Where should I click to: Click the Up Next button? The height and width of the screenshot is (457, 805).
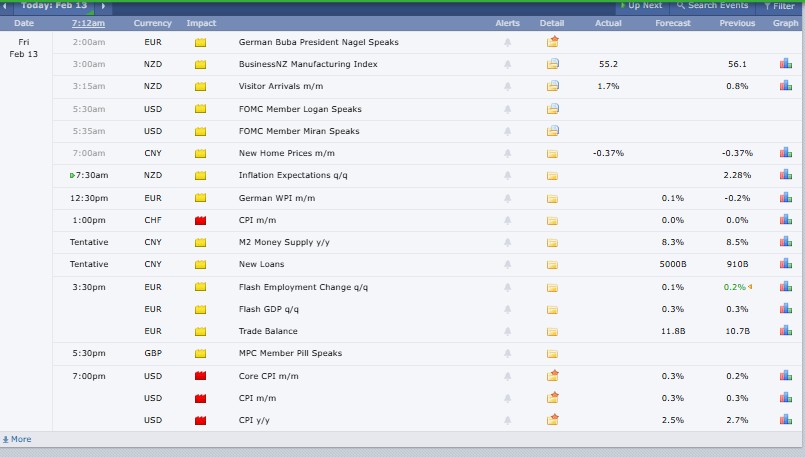click(x=642, y=6)
